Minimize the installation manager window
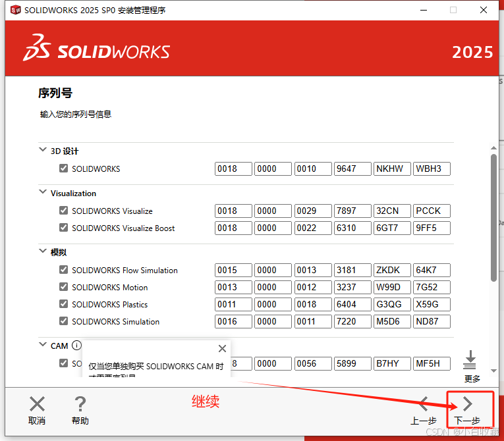 pyautogui.click(x=424, y=11)
